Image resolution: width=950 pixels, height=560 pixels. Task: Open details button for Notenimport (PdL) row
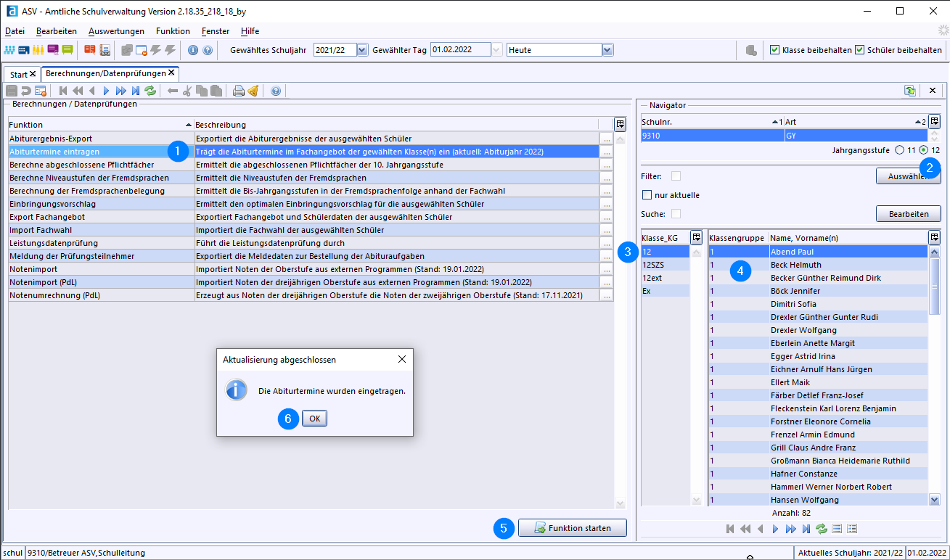pos(606,282)
